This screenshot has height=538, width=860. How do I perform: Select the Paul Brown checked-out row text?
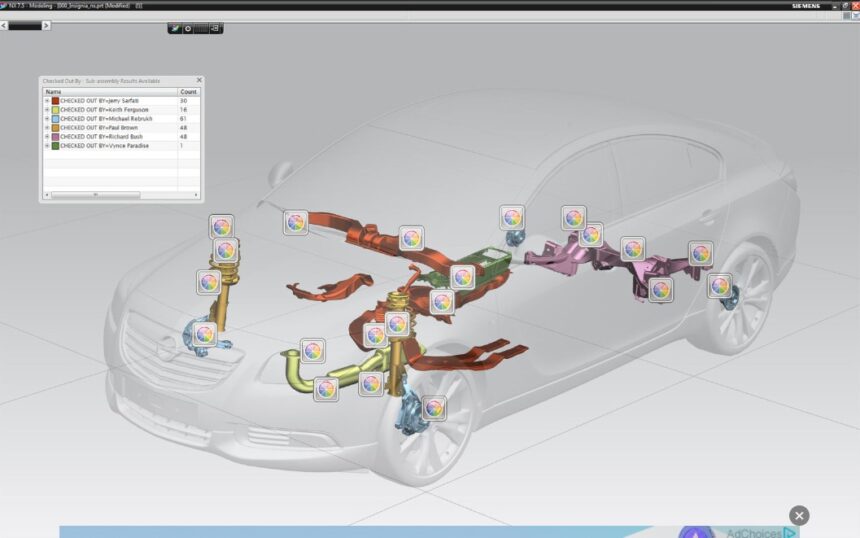(99, 128)
